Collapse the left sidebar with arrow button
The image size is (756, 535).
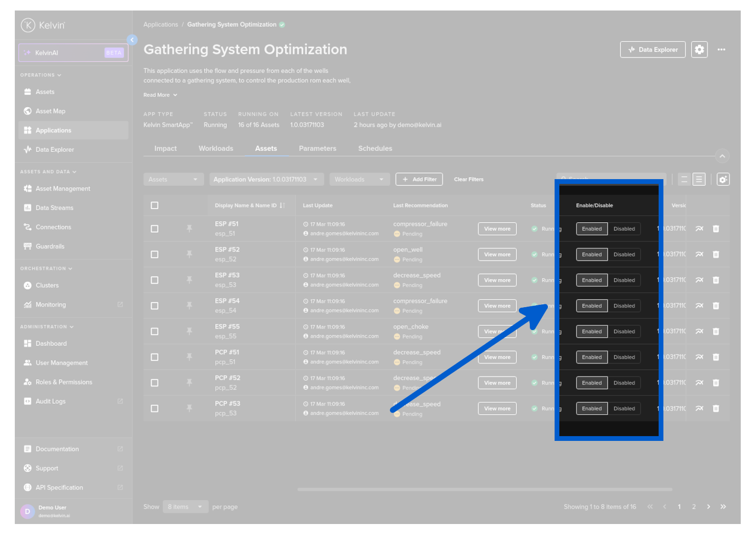132,40
